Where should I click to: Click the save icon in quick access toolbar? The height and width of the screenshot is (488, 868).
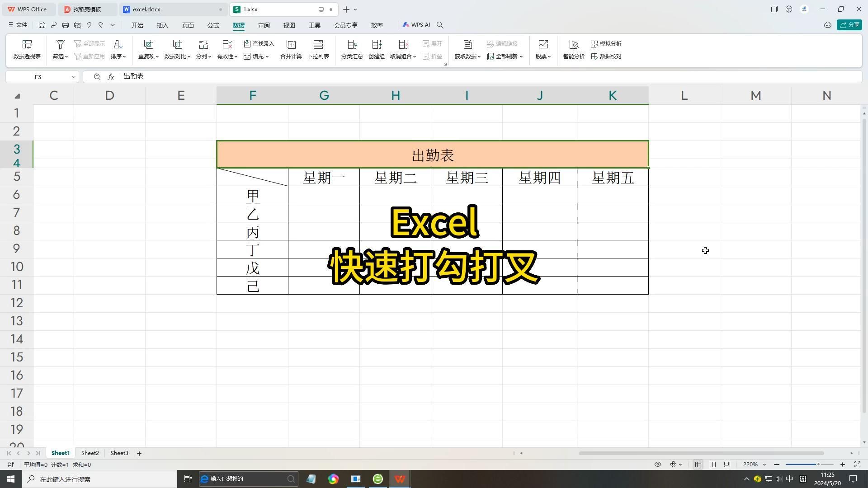(42, 25)
